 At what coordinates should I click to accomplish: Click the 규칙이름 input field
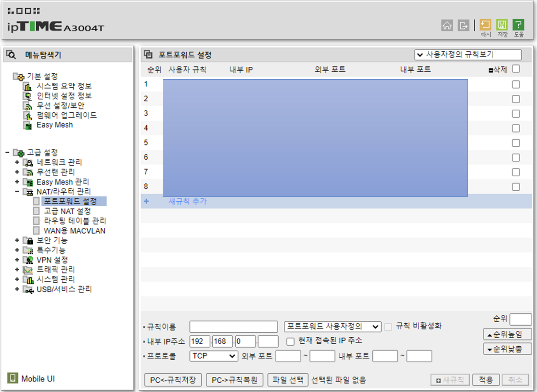point(233,327)
